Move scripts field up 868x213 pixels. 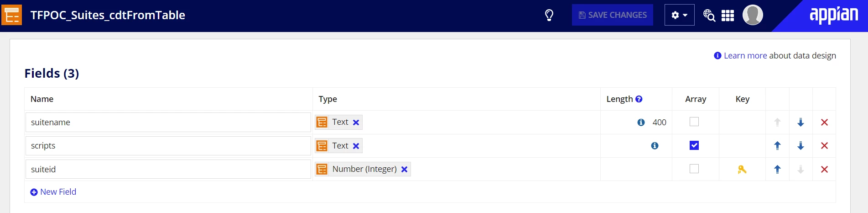point(777,146)
